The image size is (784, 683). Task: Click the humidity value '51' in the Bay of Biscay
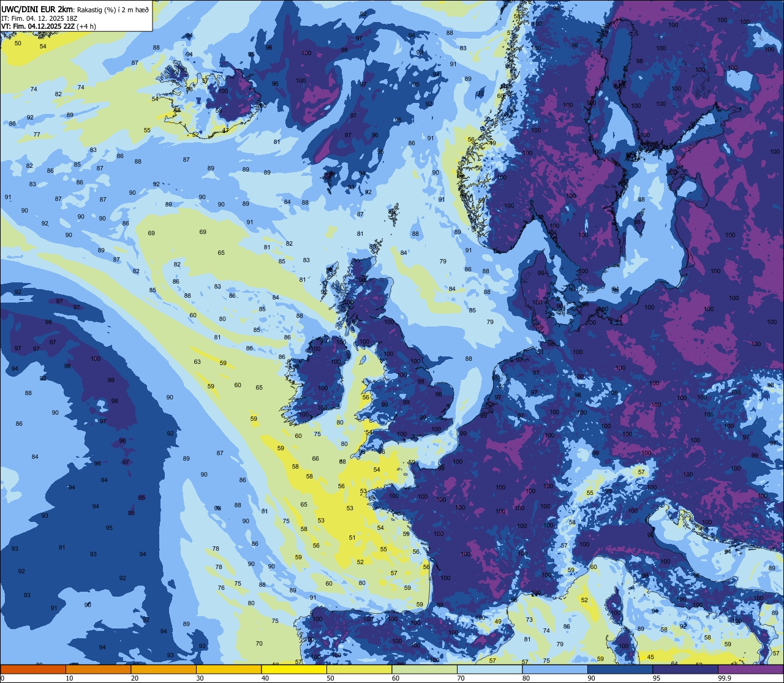tap(352, 537)
